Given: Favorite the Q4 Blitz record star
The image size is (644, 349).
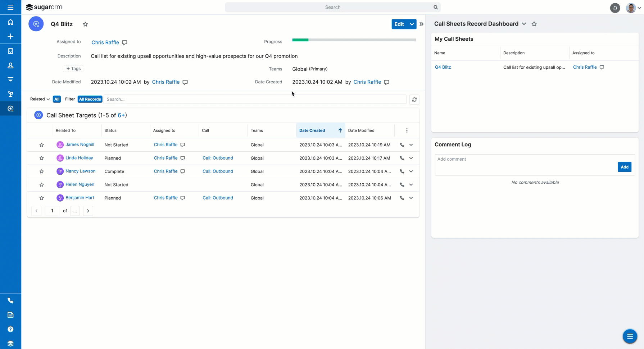Looking at the screenshot, I should 85,24.
